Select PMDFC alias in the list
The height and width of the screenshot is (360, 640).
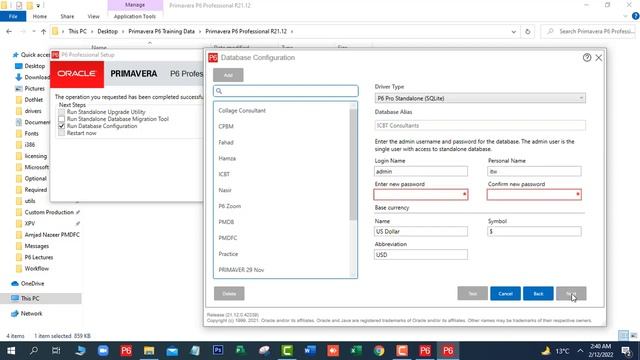click(x=228, y=238)
